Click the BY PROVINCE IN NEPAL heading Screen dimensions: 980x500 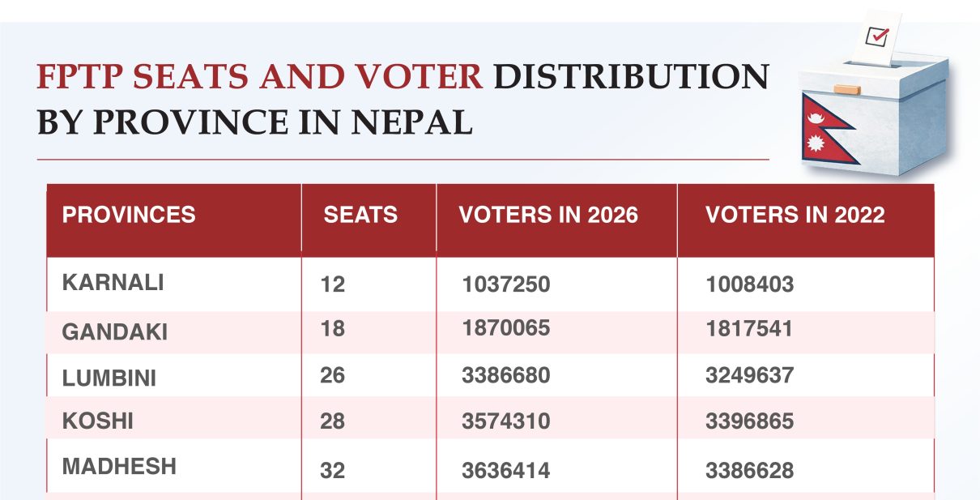[x=254, y=122]
